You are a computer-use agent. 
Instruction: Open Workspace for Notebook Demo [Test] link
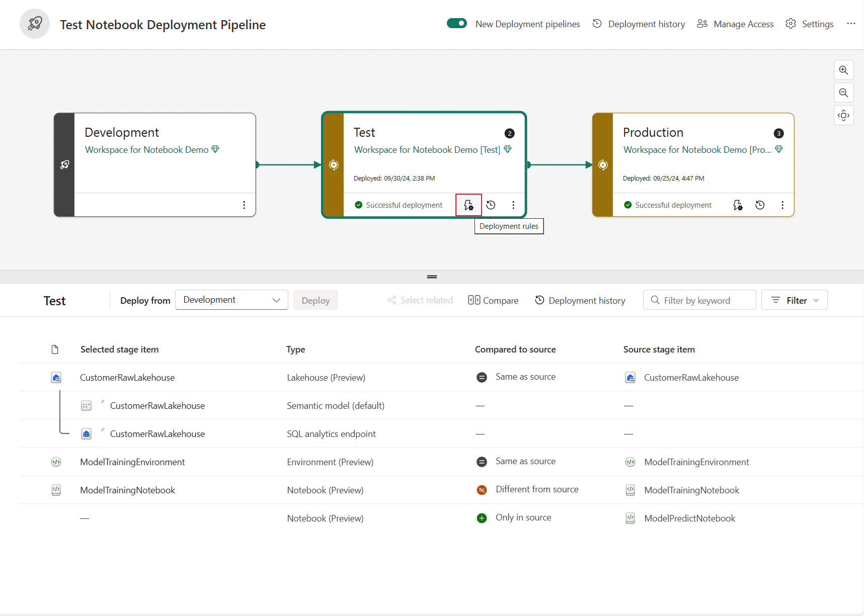(x=427, y=150)
